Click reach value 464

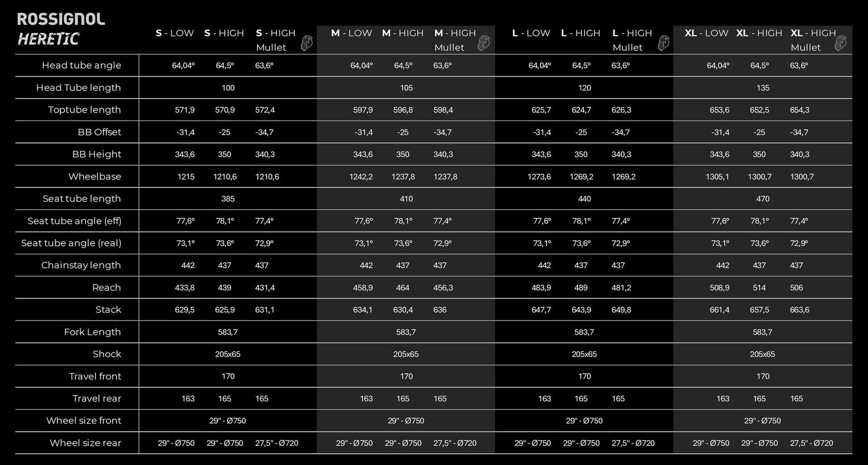tap(403, 287)
